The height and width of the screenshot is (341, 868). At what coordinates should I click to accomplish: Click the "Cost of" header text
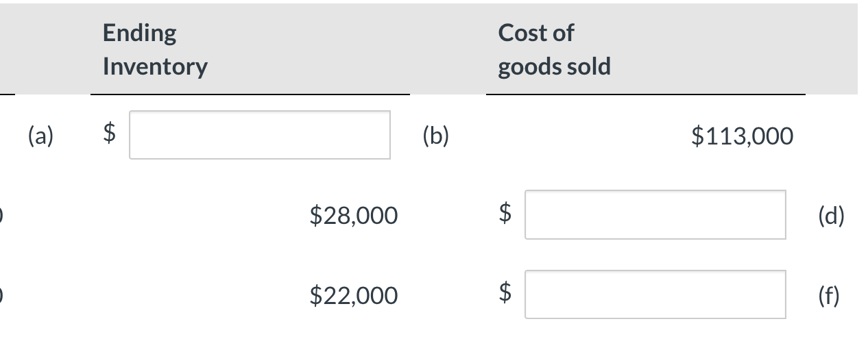(536, 33)
